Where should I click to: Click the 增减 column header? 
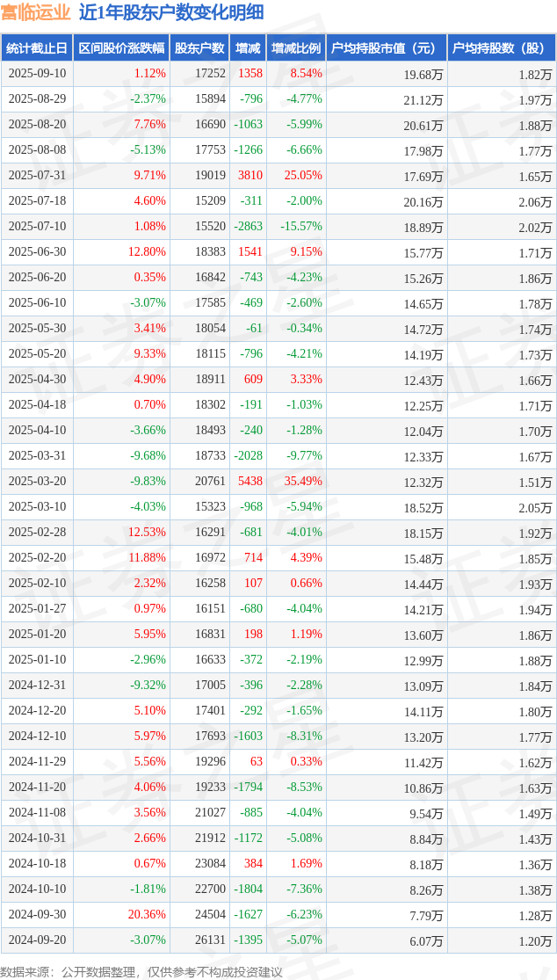coord(249,48)
